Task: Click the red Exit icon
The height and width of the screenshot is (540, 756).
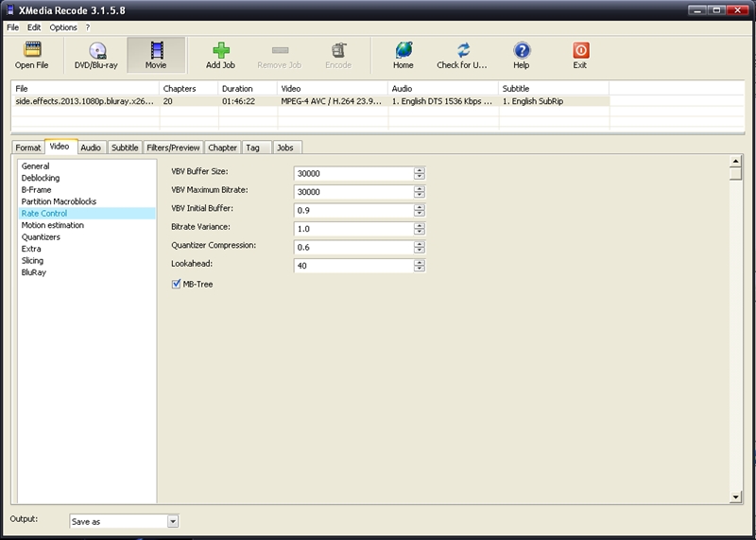Action: (x=580, y=50)
